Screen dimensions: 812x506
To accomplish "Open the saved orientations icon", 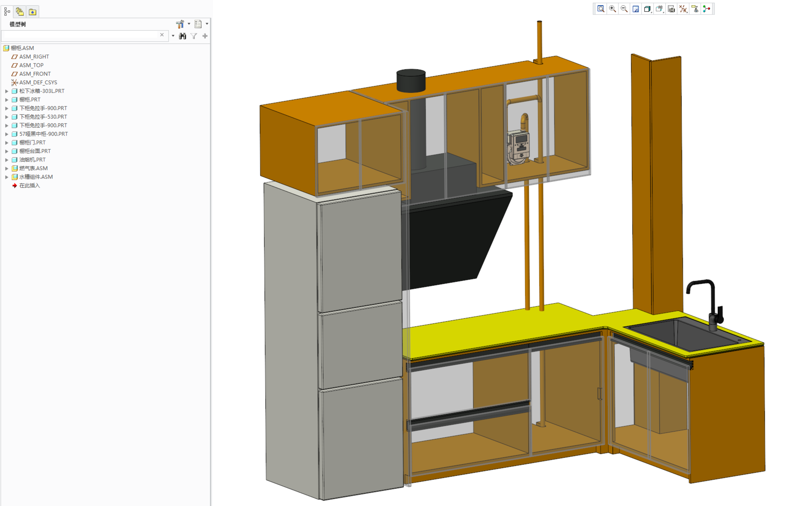I will pyautogui.click(x=659, y=9).
